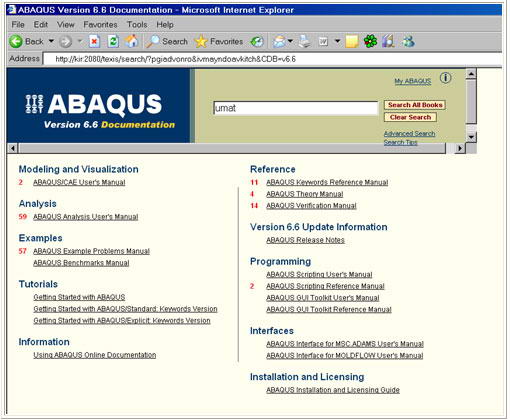Open the ABAQUS Theory Manual link
The height and width of the screenshot is (420, 510).
click(304, 194)
